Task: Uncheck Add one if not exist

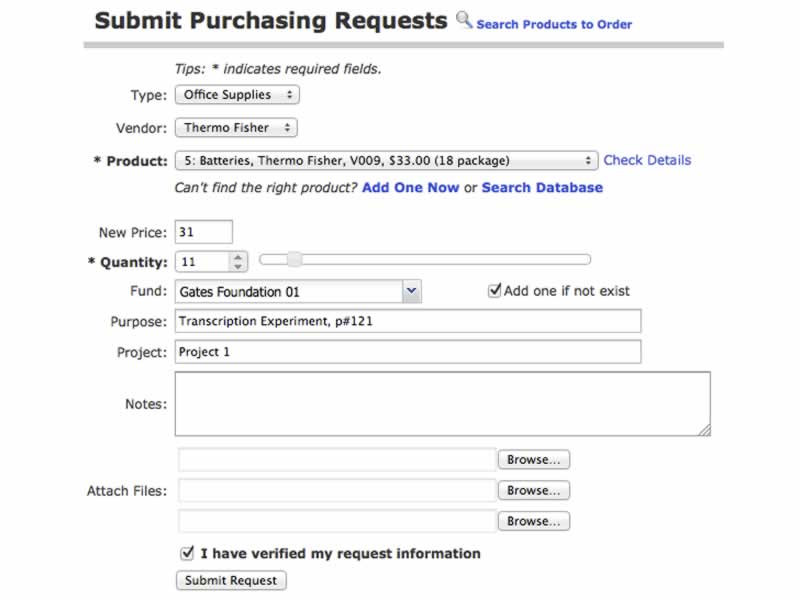Action: point(494,291)
